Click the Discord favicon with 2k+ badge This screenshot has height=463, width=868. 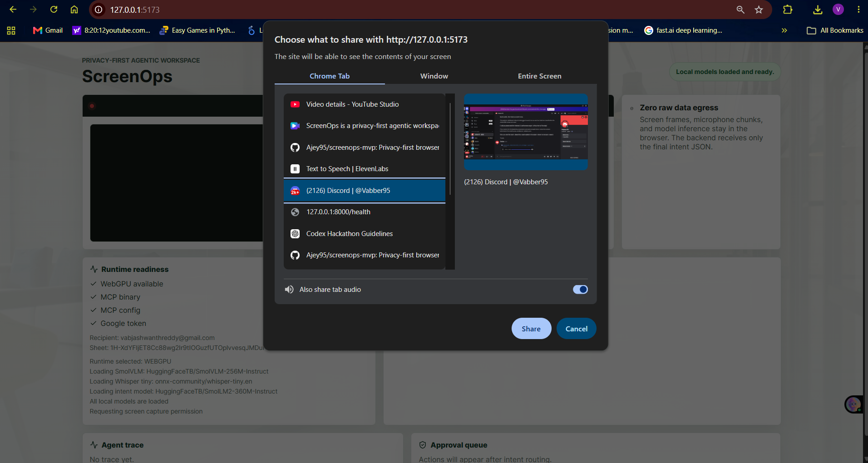tap(295, 191)
